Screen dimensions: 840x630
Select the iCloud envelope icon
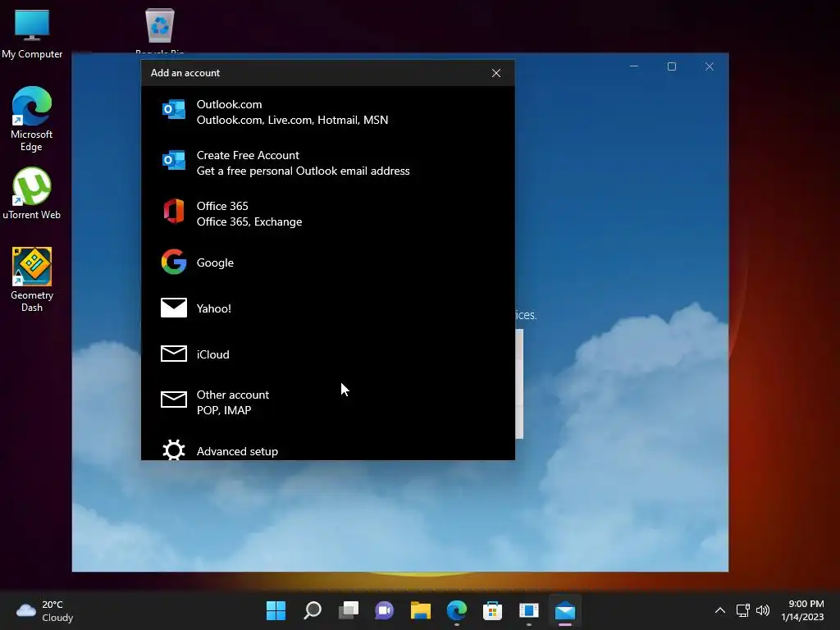(x=174, y=354)
